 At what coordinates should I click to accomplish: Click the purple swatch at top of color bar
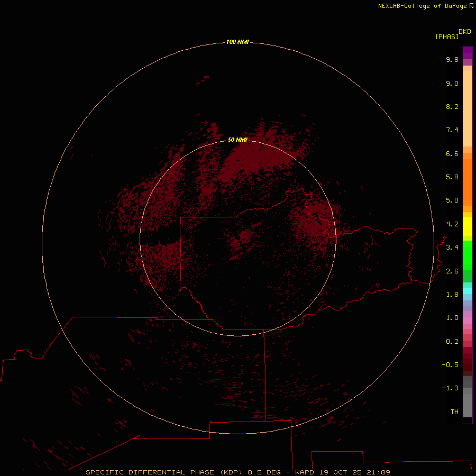pyautogui.click(x=467, y=53)
